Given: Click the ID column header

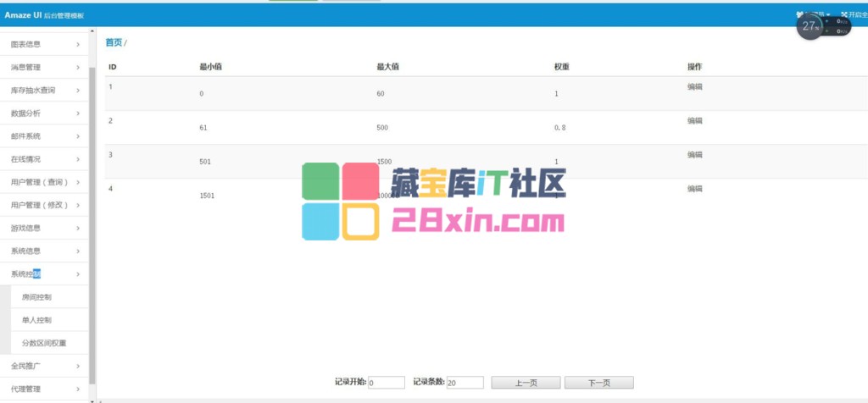Looking at the screenshot, I should [113, 67].
